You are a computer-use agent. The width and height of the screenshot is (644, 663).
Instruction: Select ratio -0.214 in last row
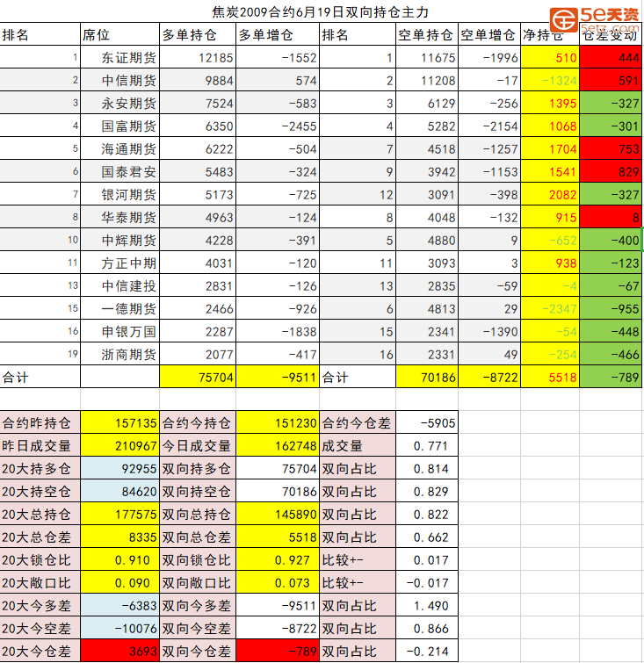pyautogui.click(x=427, y=651)
